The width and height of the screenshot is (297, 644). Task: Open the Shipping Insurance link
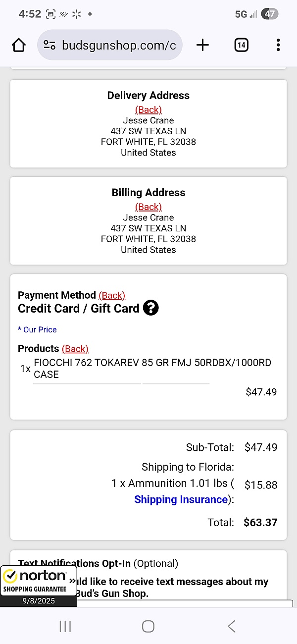[x=181, y=499]
